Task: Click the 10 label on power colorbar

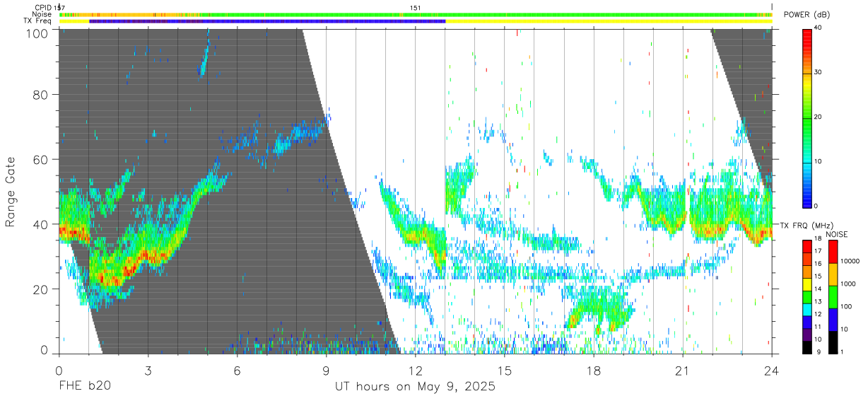Action: tap(819, 162)
